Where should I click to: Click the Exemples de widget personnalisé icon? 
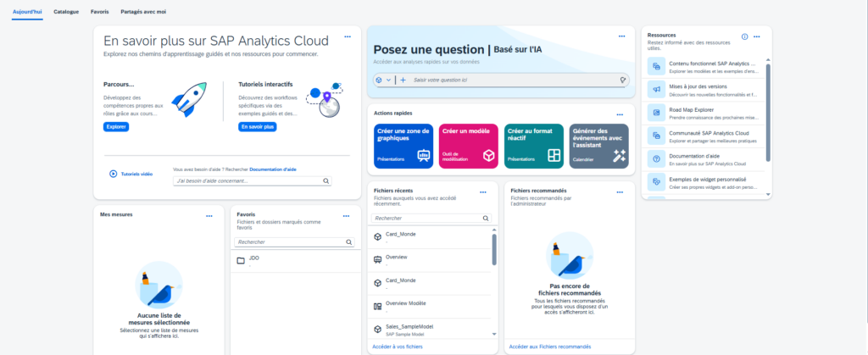657,182
